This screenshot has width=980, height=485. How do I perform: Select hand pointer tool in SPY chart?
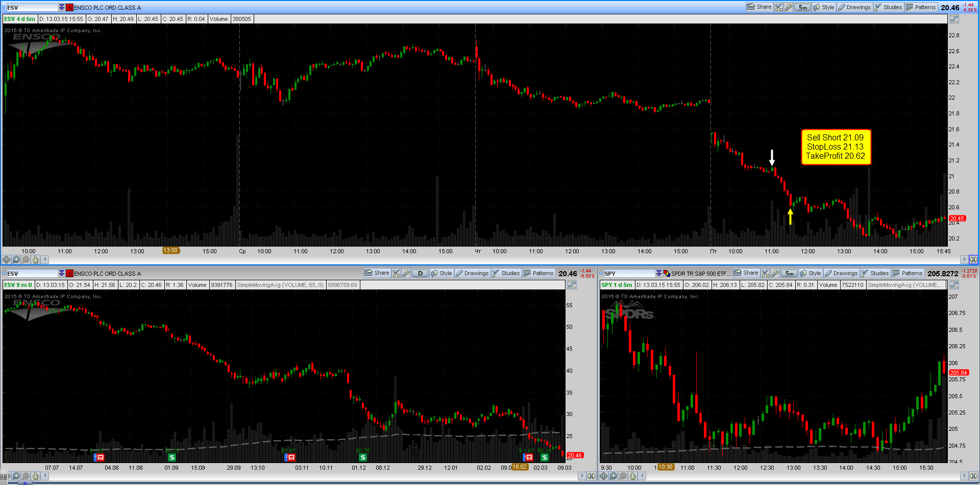point(633,476)
